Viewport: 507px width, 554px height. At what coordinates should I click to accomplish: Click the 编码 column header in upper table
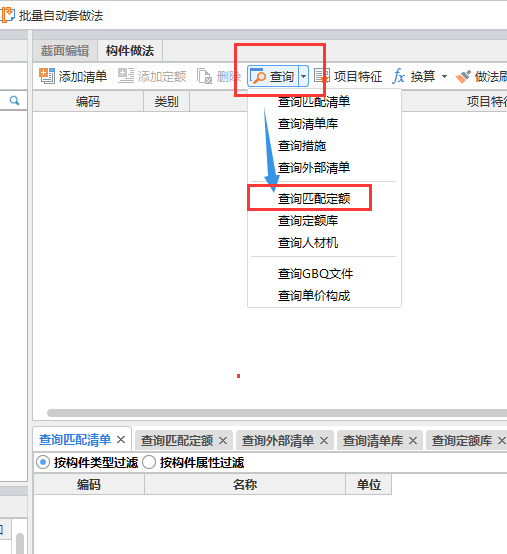pos(88,101)
